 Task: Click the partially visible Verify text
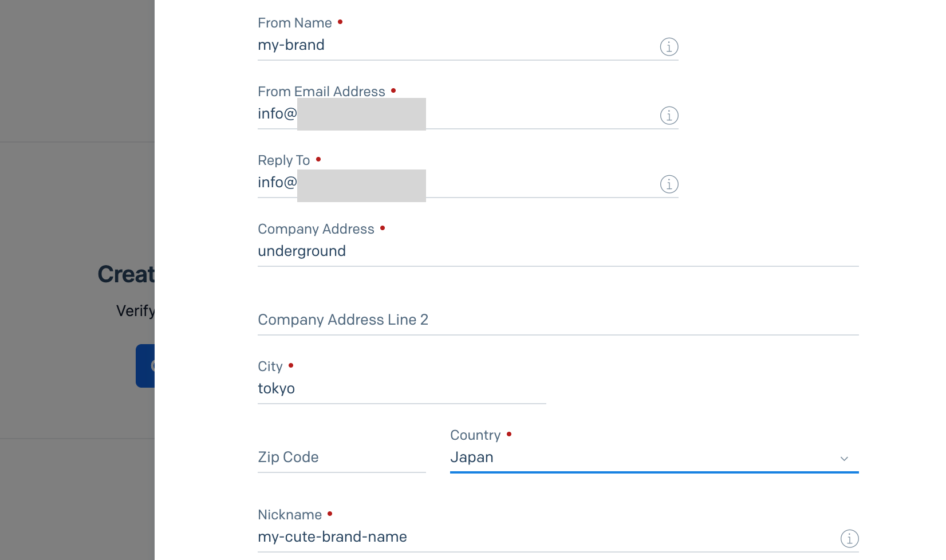tap(136, 311)
